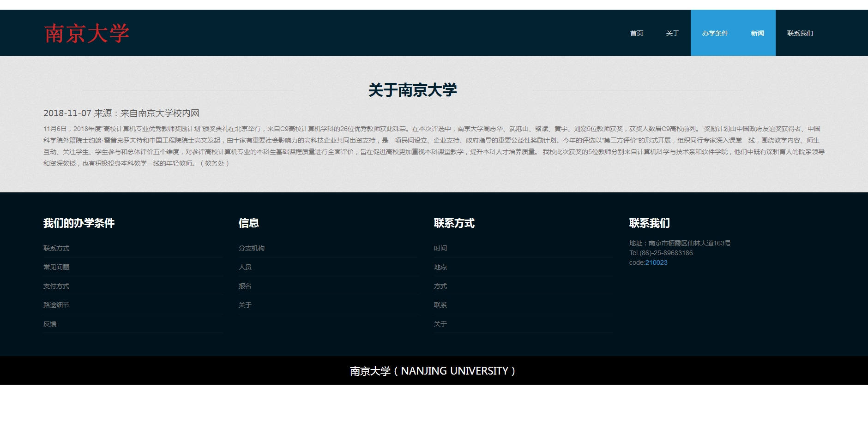Screen dimensions: 868x423
Task: Click the 联系 link in the footer
Action: 440,305
